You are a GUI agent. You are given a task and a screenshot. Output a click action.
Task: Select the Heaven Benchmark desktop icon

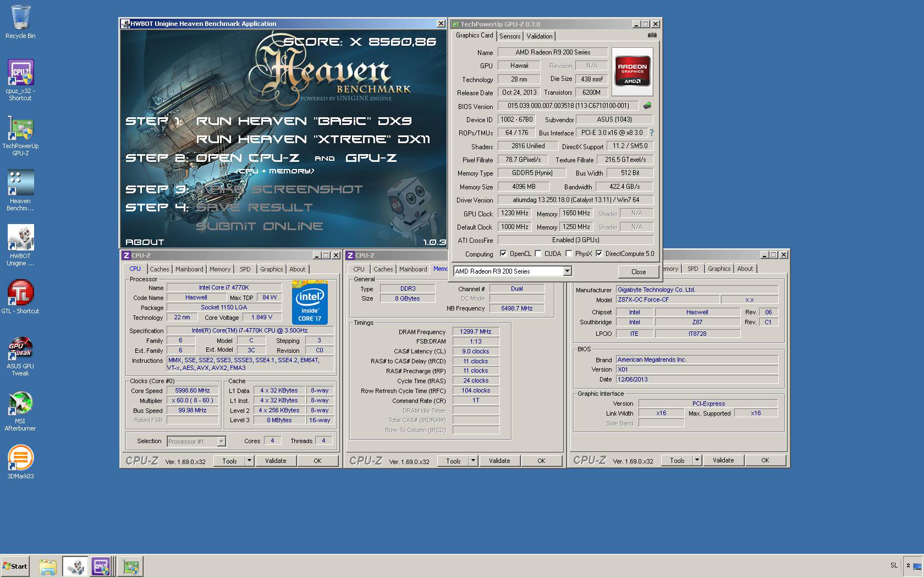pos(20,190)
